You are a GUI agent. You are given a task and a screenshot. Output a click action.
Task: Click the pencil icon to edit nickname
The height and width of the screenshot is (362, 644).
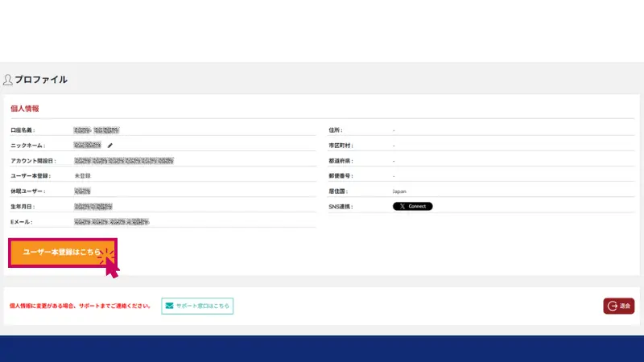pos(110,146)
